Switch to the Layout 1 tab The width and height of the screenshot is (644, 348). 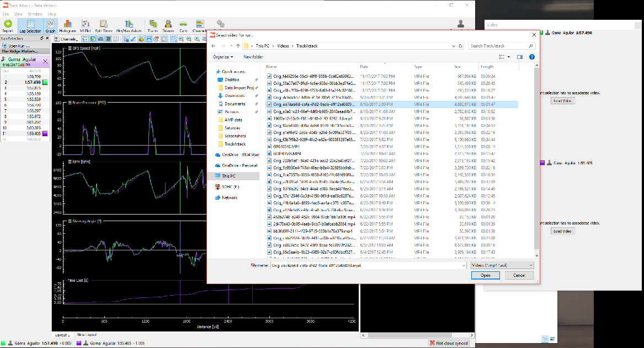tap(62, 335)
